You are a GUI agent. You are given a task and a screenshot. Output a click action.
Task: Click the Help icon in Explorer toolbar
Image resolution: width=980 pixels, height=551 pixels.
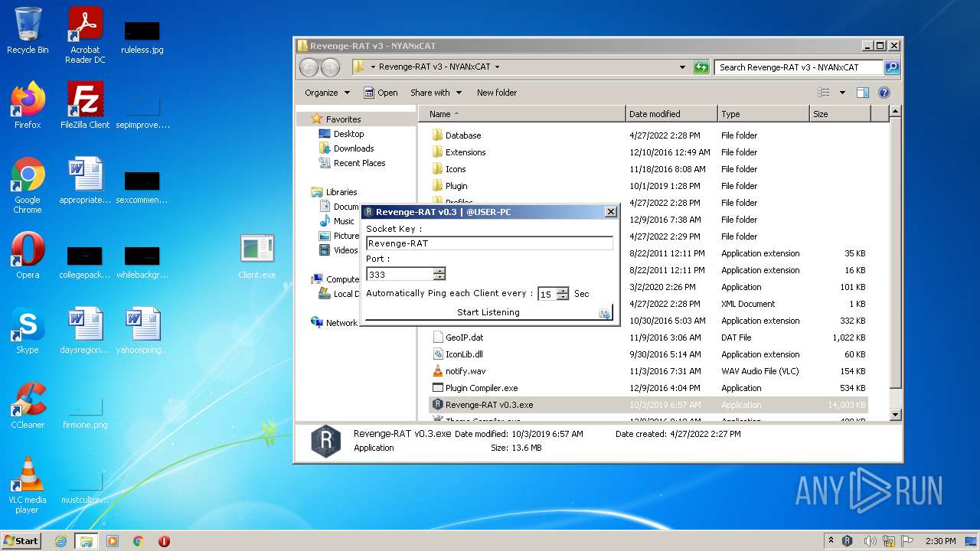click(x=884, y=93)
